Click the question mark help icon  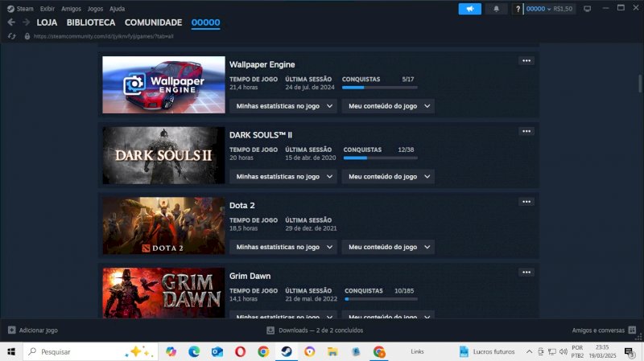pos(518,9)
